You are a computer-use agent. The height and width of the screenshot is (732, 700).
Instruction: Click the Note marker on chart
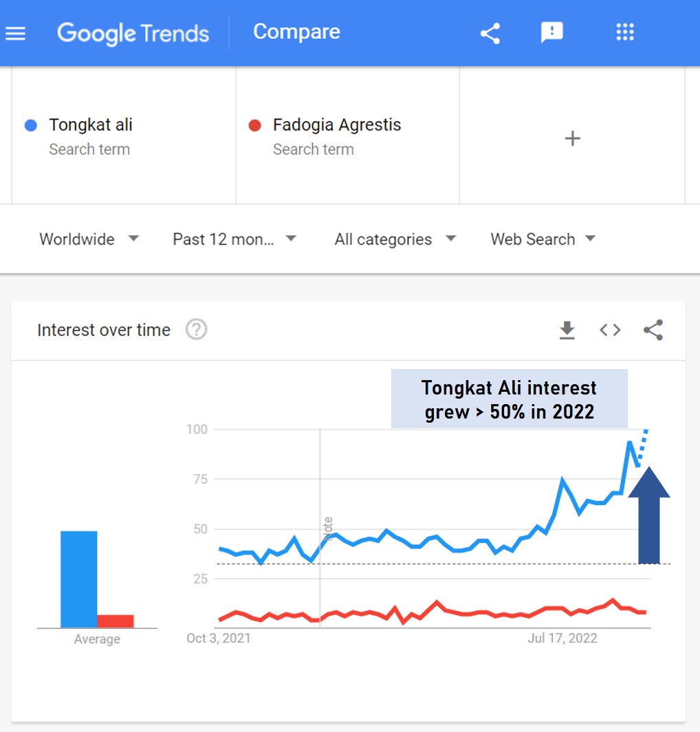tap(328, 529)
